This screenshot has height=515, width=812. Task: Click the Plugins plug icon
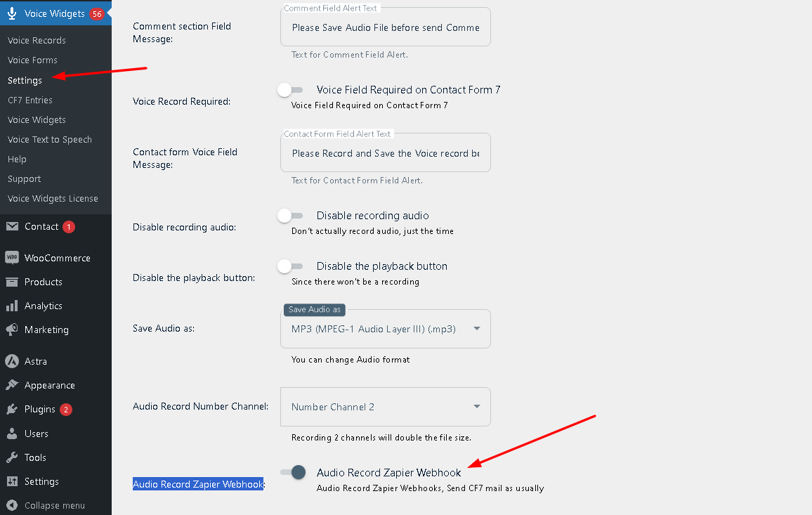click(x=12, y=410)
